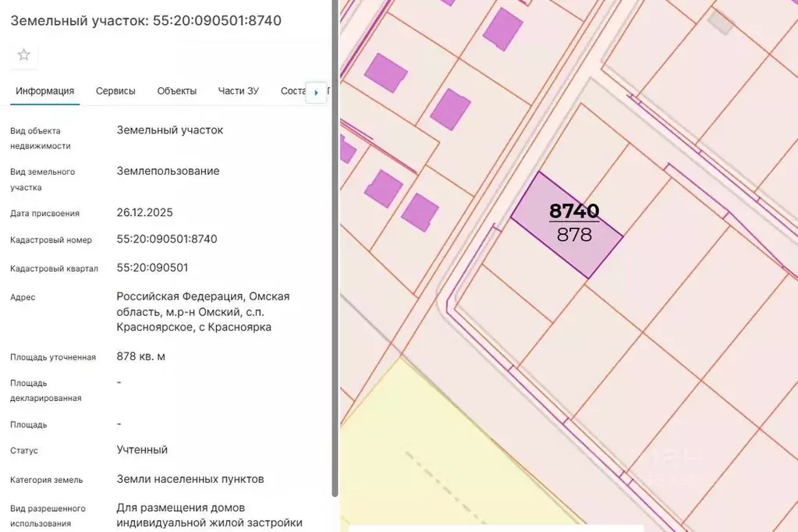
Task: Click the cadastral number value in Кадастровый номер row
Action: (x=167, y=239)
